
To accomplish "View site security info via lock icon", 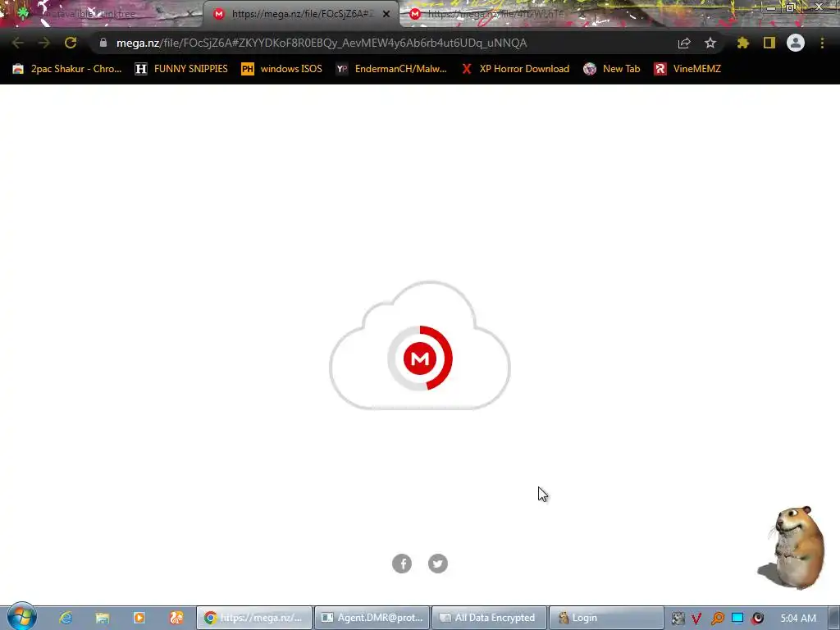I will (x=103, y=43).
